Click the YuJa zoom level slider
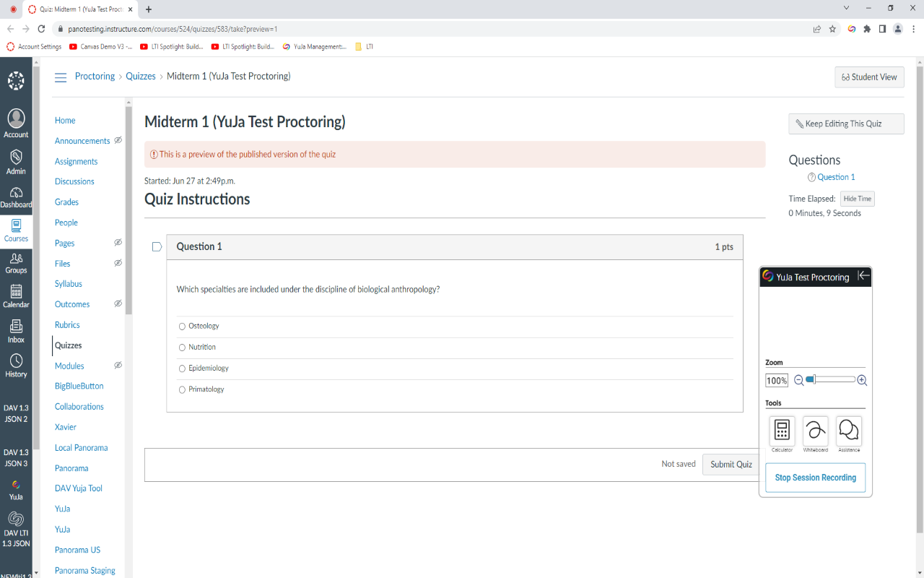This screenshot has width=924, height=578. [831, 379]
